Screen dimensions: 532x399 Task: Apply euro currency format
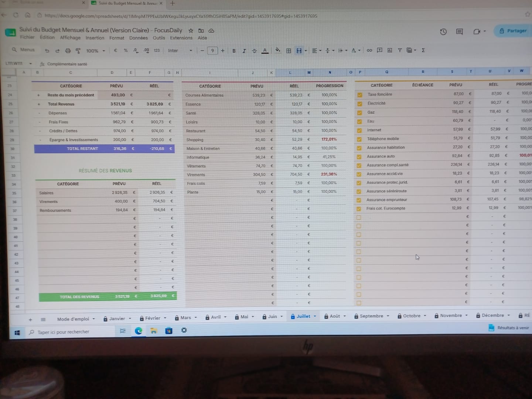116,51
